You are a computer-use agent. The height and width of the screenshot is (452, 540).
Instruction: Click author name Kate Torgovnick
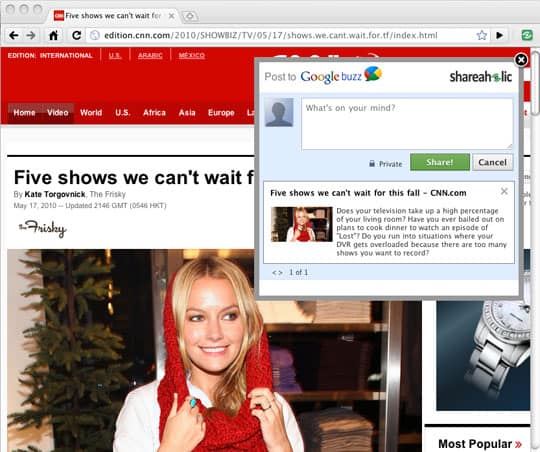click(x=55, y=194)
